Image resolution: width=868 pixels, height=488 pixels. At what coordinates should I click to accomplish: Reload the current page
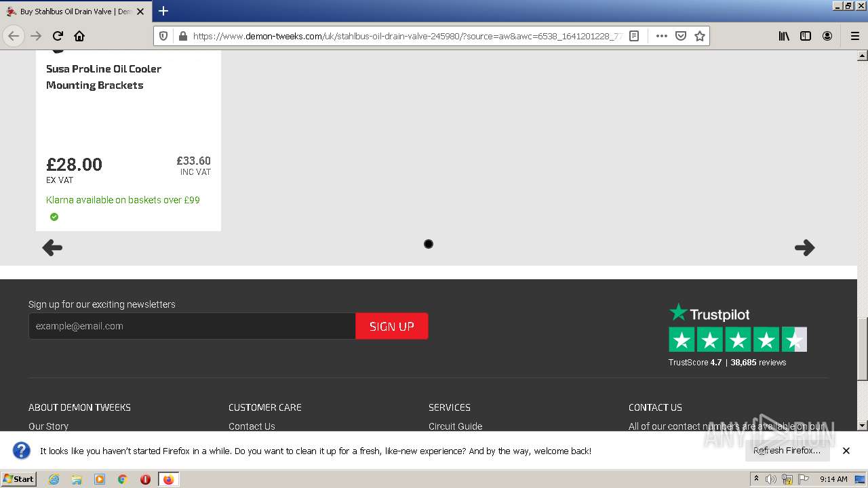click(58, 36)
